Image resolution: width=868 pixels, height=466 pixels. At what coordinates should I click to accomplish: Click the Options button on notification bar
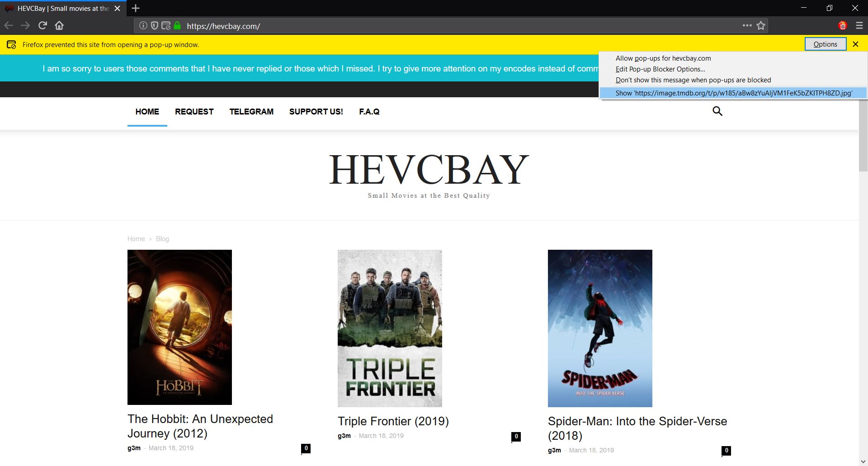(x=826, y=44)
